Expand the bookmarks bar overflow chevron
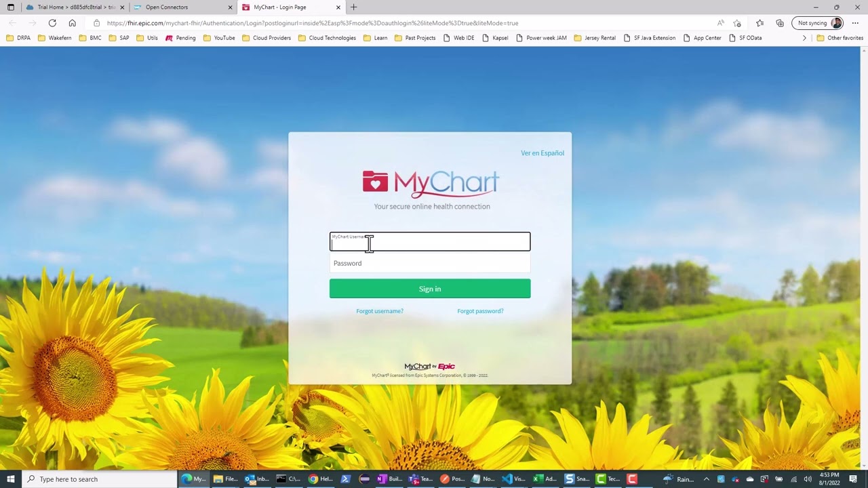This screenshot has width=868, height=488. [x=804, y=38]
